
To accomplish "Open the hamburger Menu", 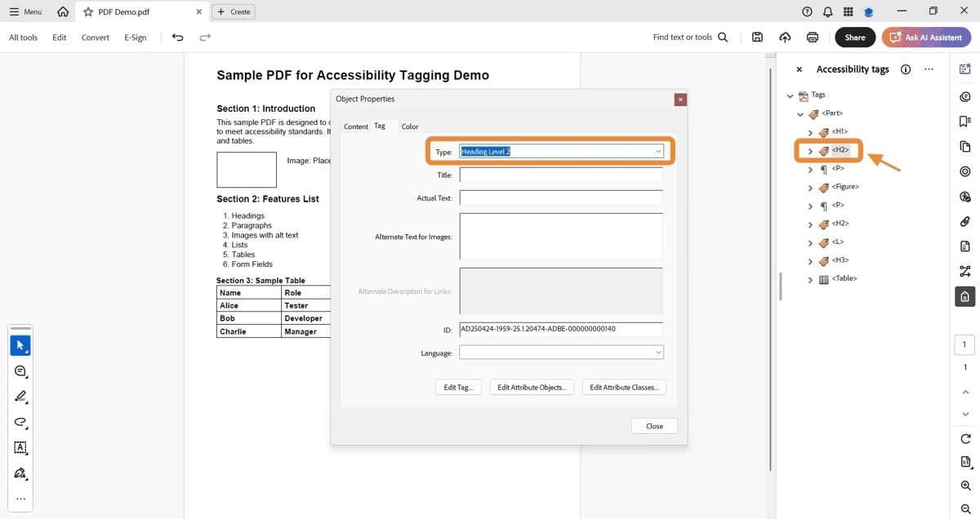I will tap(24, 11).
